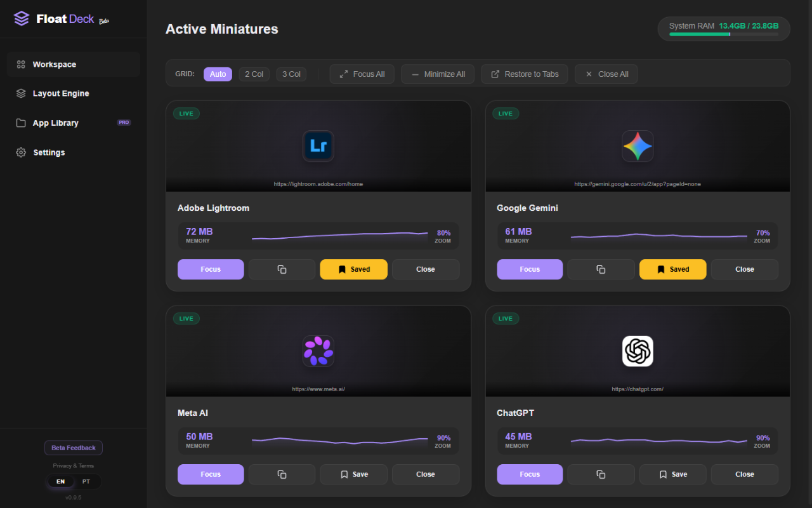Click the Adobe Lightroom app icon

(x=318, y=146)
